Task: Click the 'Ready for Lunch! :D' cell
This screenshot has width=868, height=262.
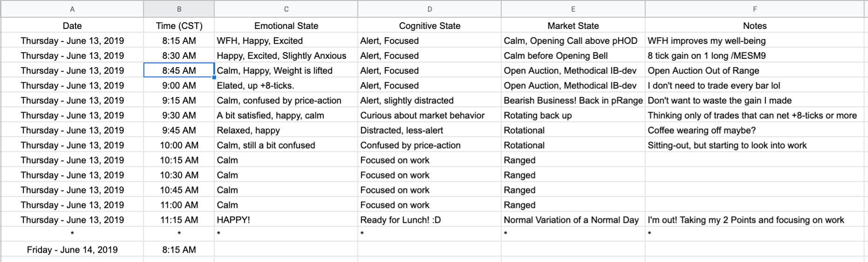Action: click(430, 220)
